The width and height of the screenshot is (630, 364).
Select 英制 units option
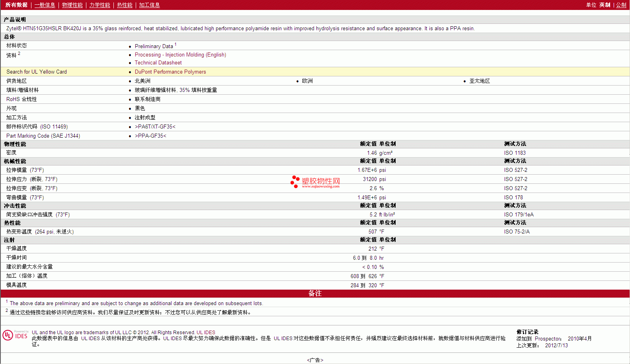(605, 5)
